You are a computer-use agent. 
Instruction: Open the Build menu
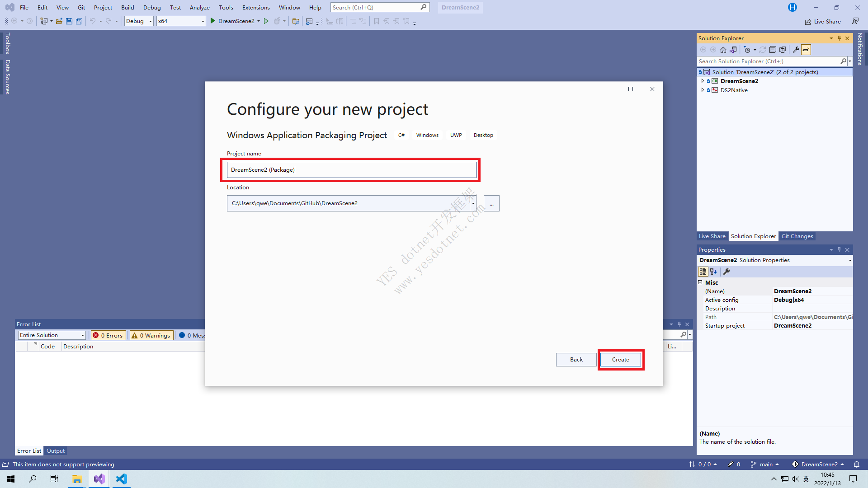pos(127,7)
